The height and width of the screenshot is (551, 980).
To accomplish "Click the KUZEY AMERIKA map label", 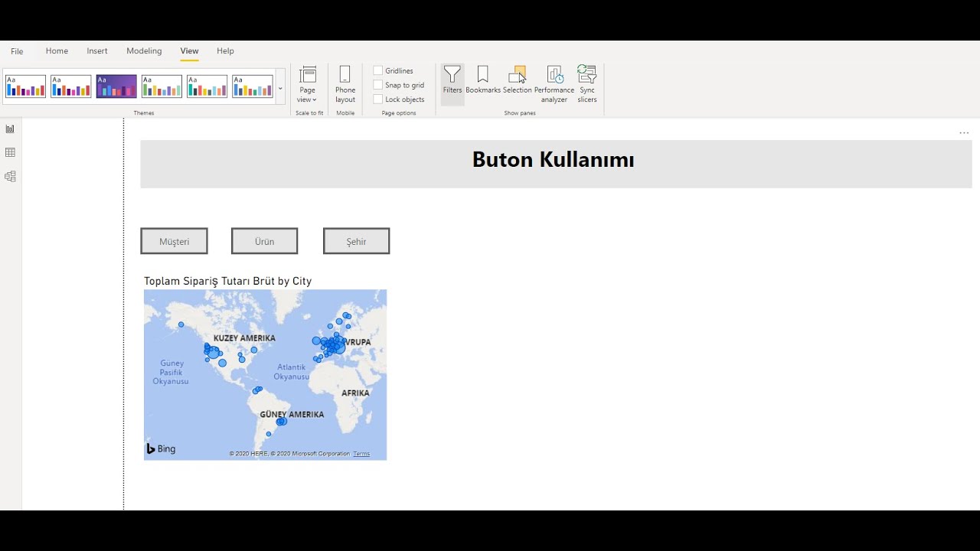I will [244, 338].
